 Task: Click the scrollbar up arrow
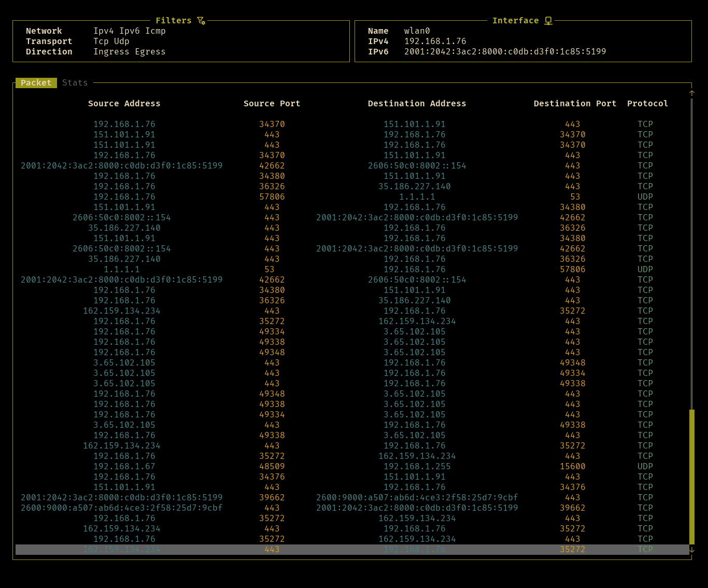coord(691,92)
